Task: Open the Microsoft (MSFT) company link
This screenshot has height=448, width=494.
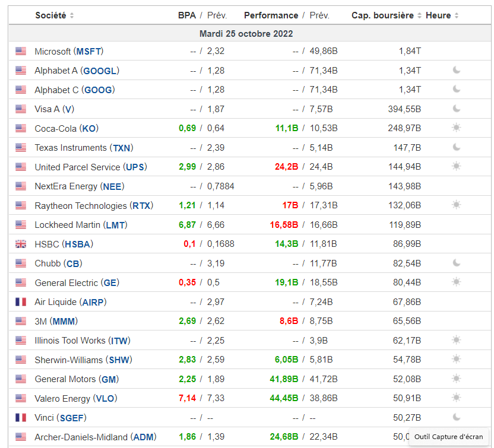Action: pyautogui.click(x=69, y=52)
